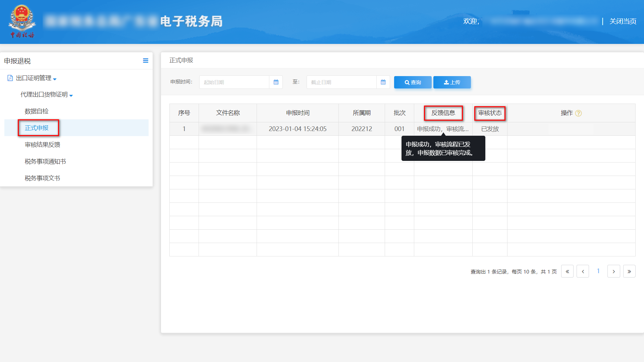Collapse the 代理出口货物证明 submenu
This screenshot has width=644, height=362.
pyautogui.click(x=46, y=95)
